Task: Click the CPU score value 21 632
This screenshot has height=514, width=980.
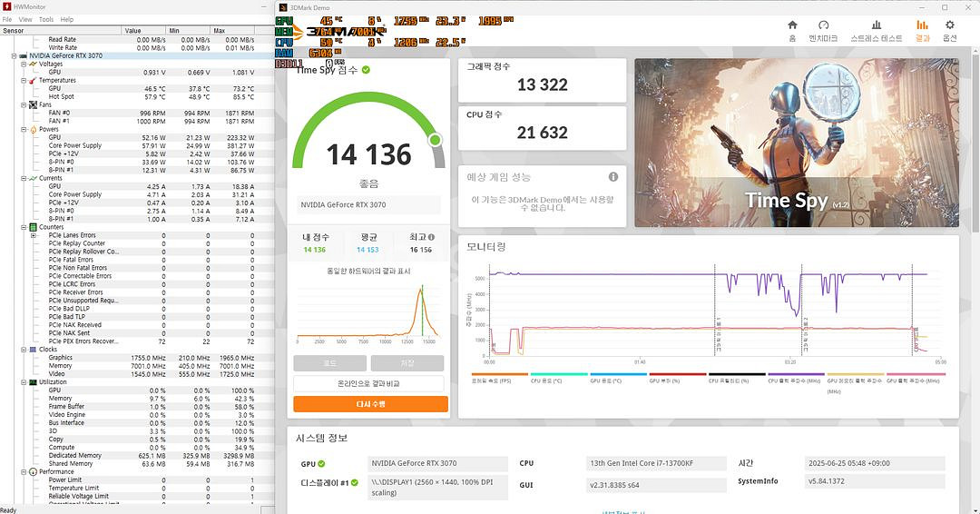Action: [x=543, y=133]
